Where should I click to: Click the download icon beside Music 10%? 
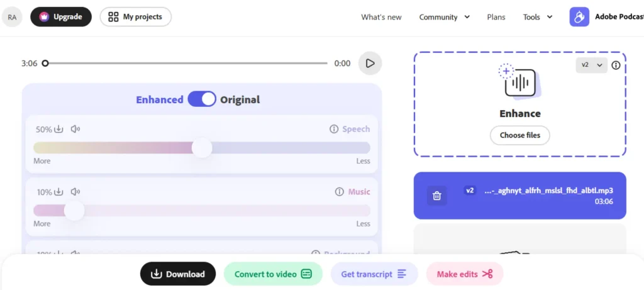[59, 192]
